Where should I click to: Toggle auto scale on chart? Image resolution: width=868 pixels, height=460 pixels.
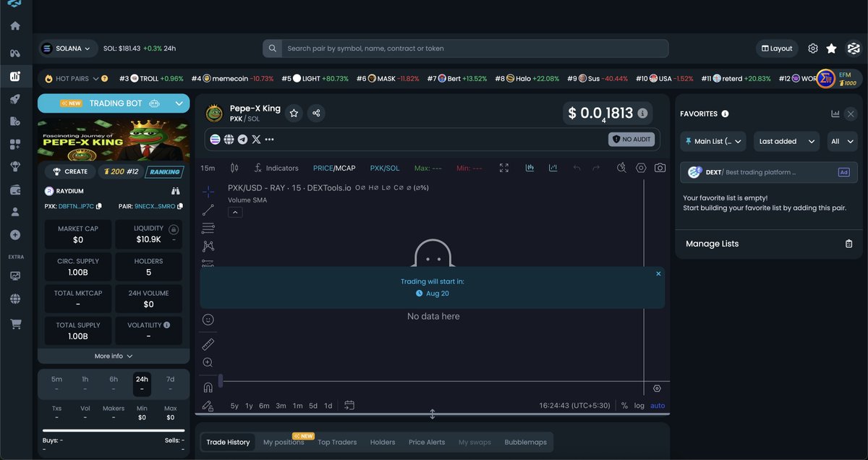[x=658, y=406]
